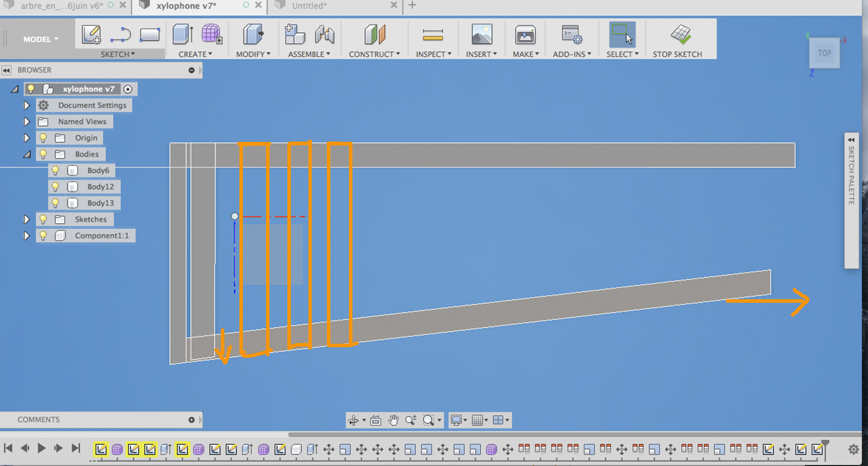
Task: Toggle visibility bulb for Component1:1
Action: (43, 235)
